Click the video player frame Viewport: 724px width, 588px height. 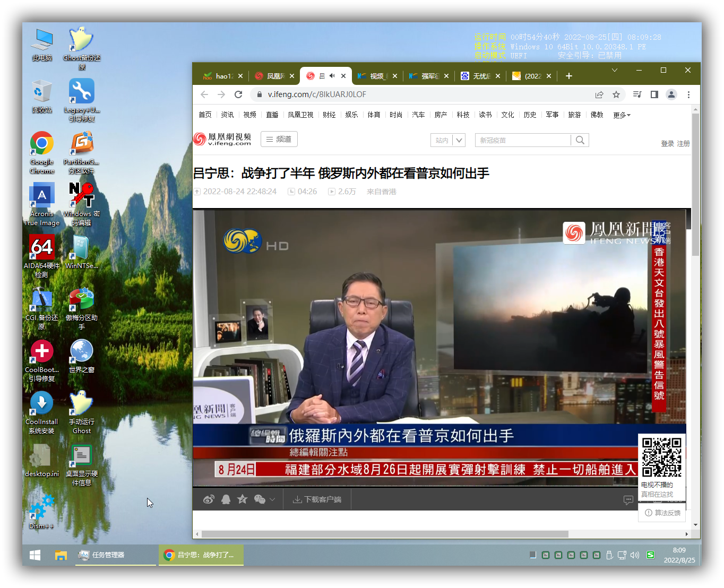[439, 348]
